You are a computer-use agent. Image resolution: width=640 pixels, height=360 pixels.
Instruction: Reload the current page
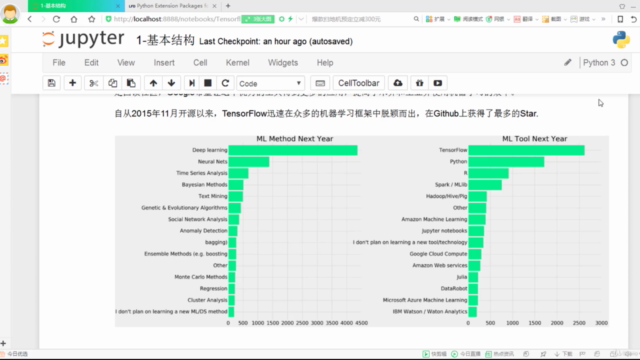pos(56,19)
